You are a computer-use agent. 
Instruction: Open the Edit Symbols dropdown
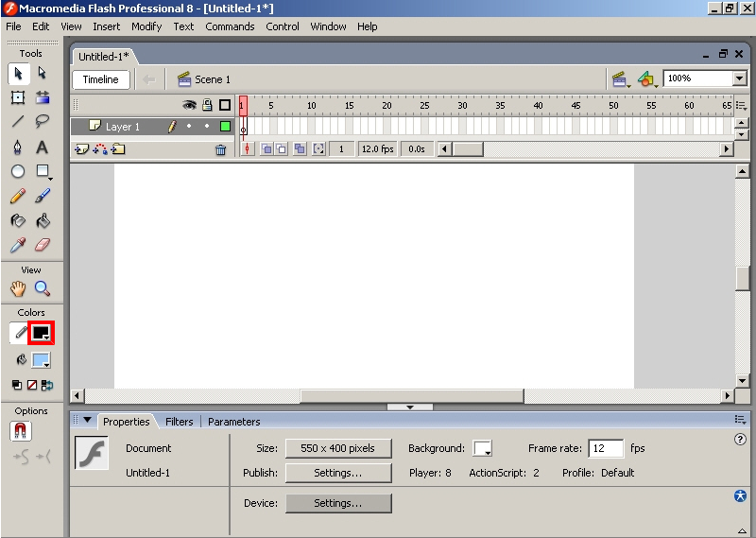tap(647, 79)
